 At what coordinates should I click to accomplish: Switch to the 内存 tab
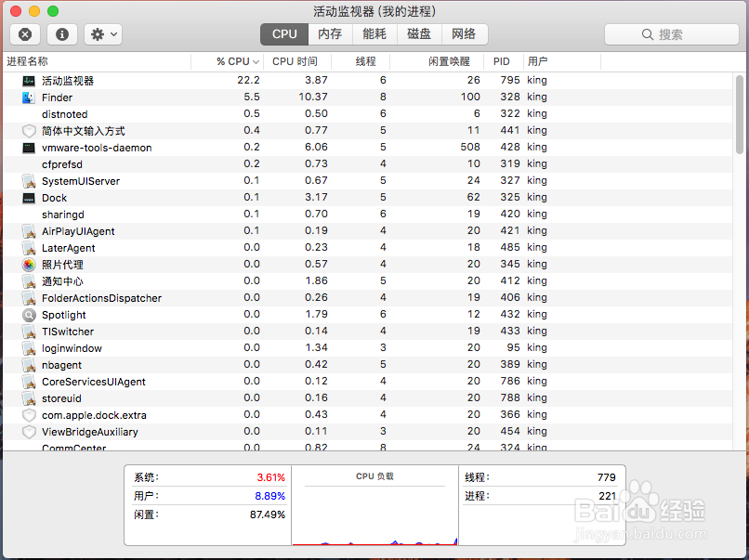coord(330,34)
